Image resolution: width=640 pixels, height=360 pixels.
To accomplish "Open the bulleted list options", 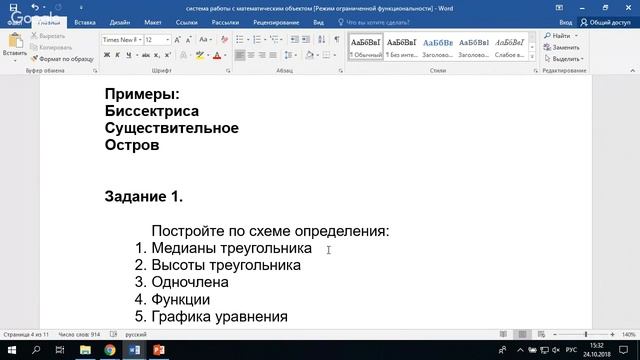I will 248,40.
